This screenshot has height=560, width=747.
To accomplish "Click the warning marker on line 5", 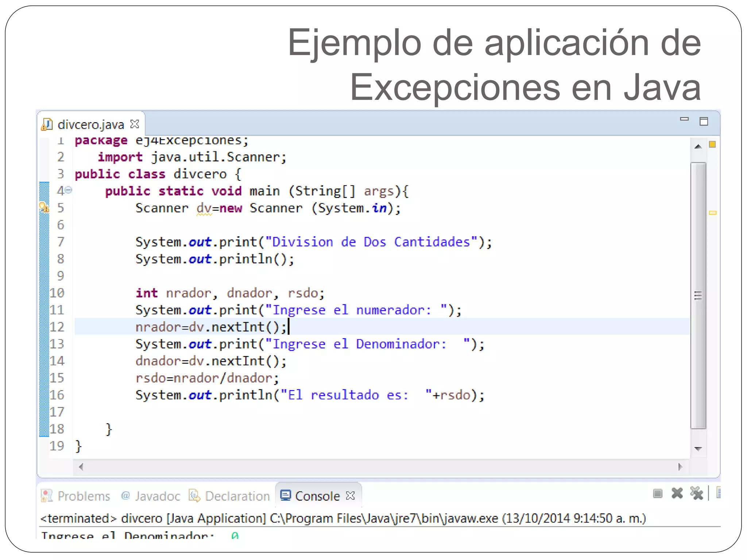I will [x=44, y=207].
